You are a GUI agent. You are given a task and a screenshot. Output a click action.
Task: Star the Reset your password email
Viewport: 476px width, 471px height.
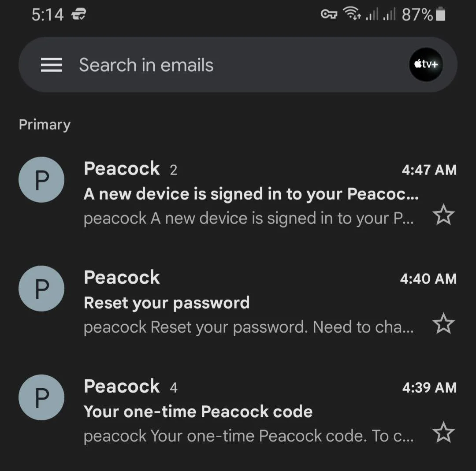tap(443, 323)
